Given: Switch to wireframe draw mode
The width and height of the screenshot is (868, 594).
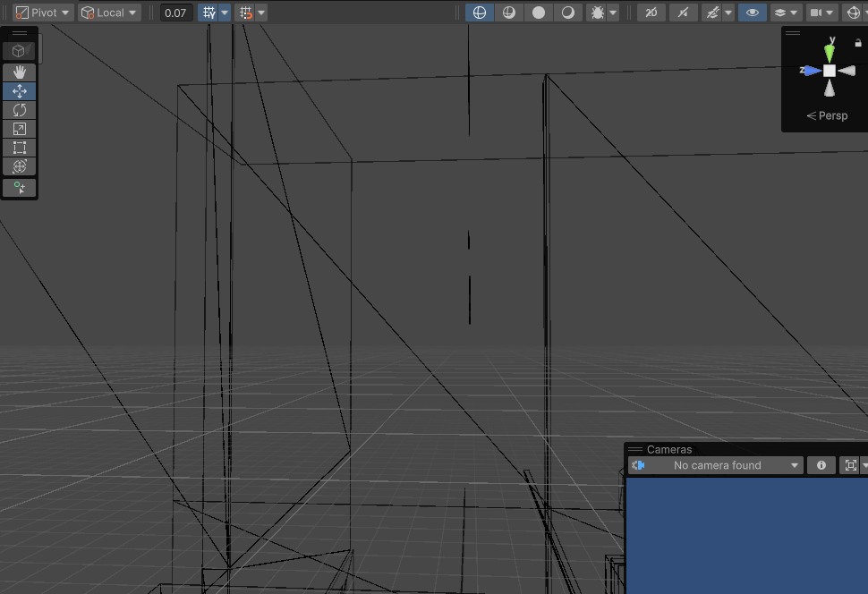Looking at the screenshot, I should click(x=480, y=13).
